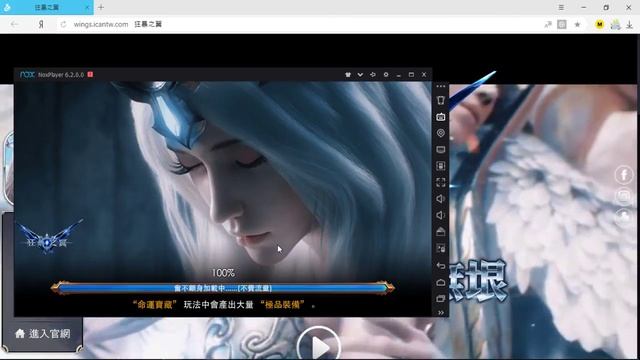Click the lower speaker icon for volume down
This screenshot has height=360, width=640.
point(440,215)
